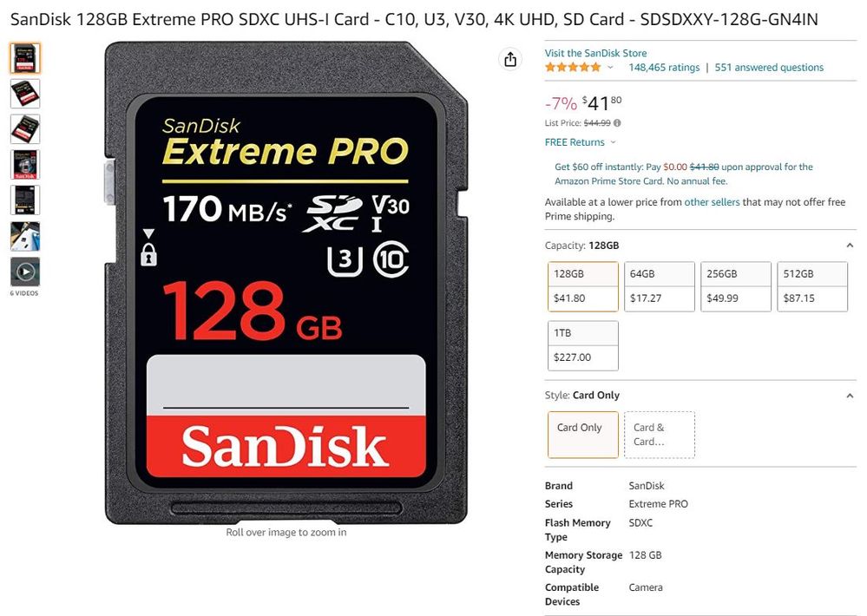Play the product videos thumbnail

pyautogui.click(x=25, y=272)
